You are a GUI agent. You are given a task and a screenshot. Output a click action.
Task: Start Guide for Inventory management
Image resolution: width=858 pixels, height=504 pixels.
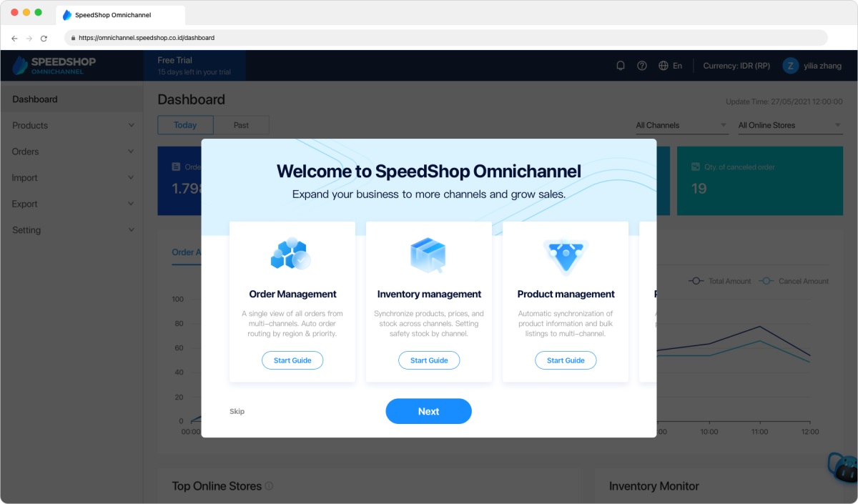(429, 360)
